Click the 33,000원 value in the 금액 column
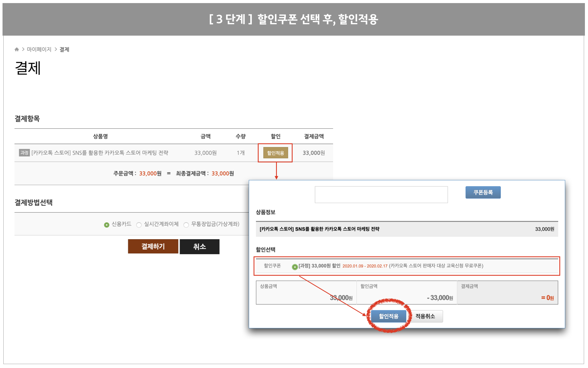The image size is (588, 368). point(206,153)
